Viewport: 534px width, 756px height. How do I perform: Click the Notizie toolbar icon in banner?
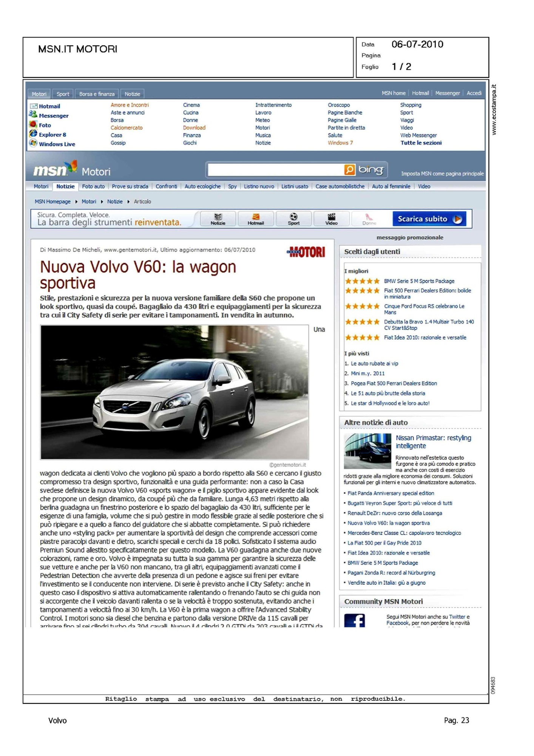pos(218,218)
